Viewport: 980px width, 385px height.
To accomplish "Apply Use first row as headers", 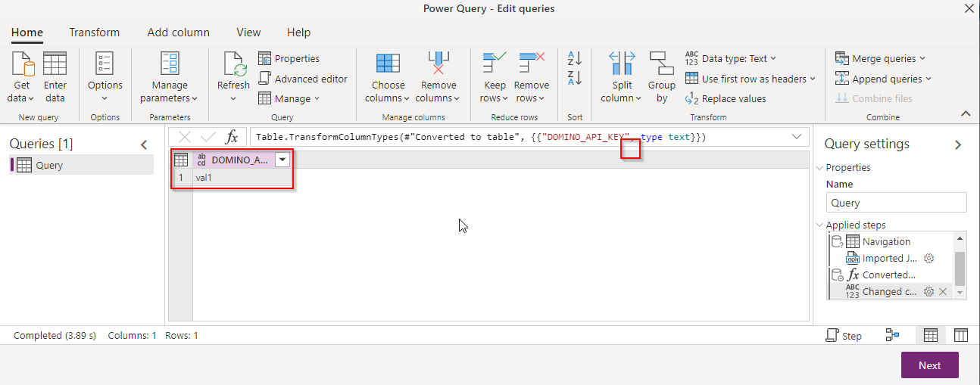I will click(751, 79).
